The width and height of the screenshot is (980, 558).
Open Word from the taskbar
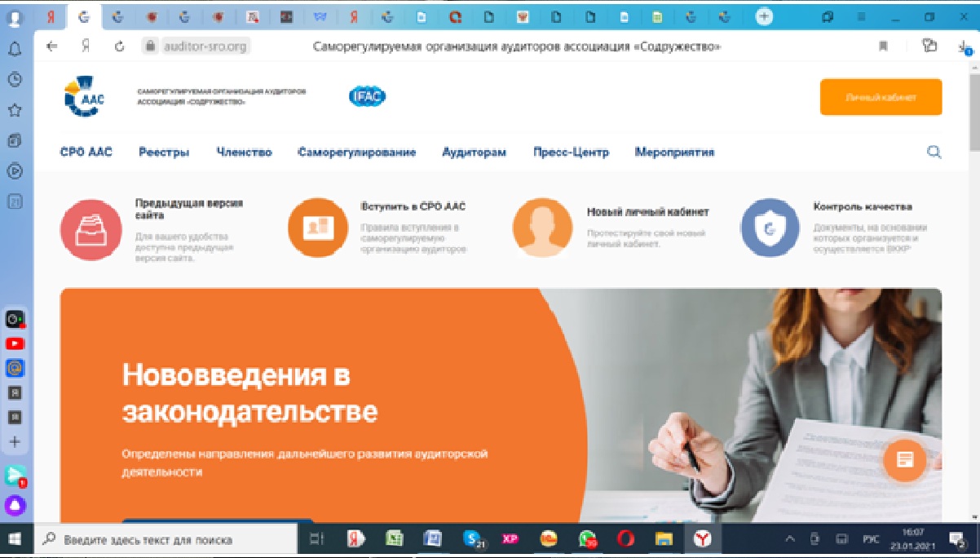pos(432,539)
